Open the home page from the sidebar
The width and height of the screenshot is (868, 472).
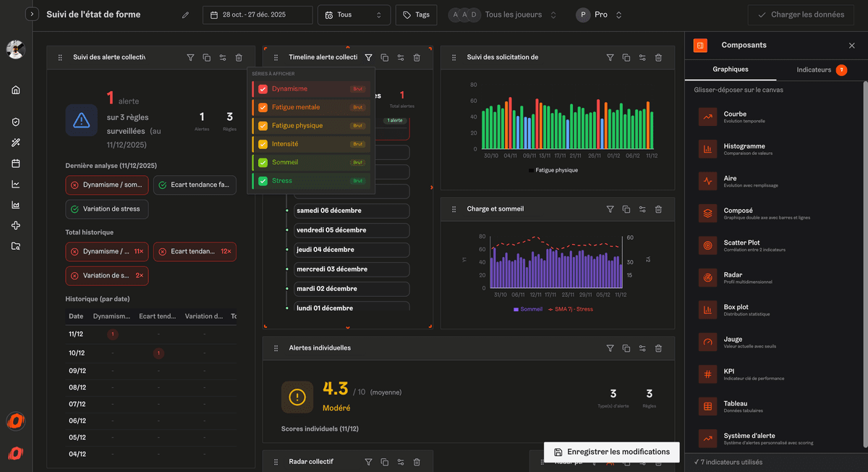click(x=16, y=90)
